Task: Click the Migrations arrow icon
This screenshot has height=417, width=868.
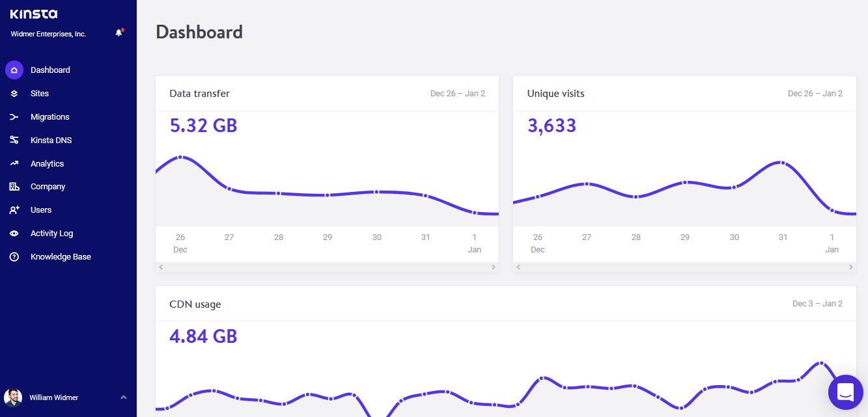Action: (x=14, y=117)
